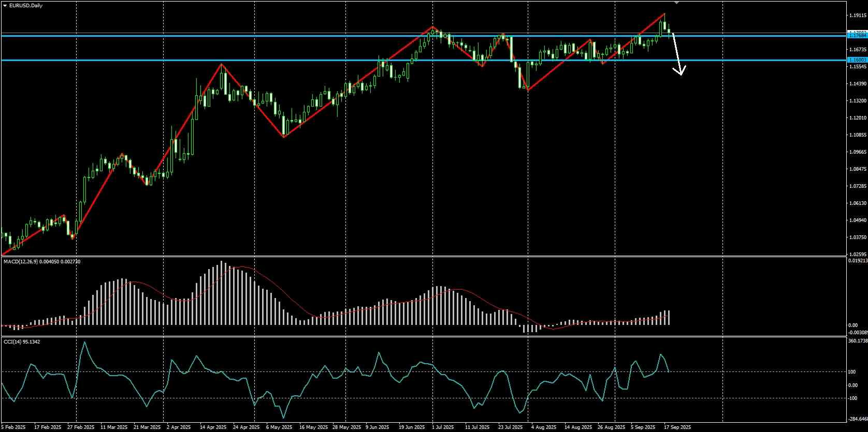Screen dimensions: 868x432
Task: Click the 1.19115 price scale label
Action: click(858, 16)
